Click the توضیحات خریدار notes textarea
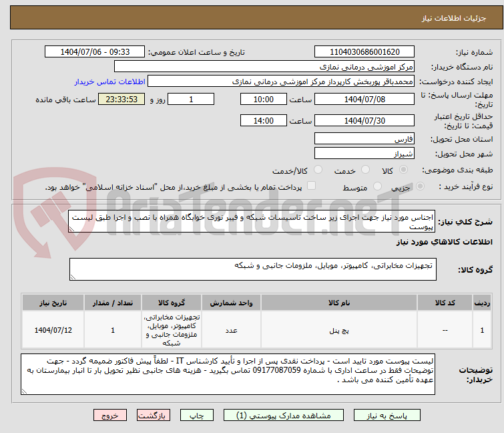Viewport: 504px width, 433px height. (x=228, y=374)
